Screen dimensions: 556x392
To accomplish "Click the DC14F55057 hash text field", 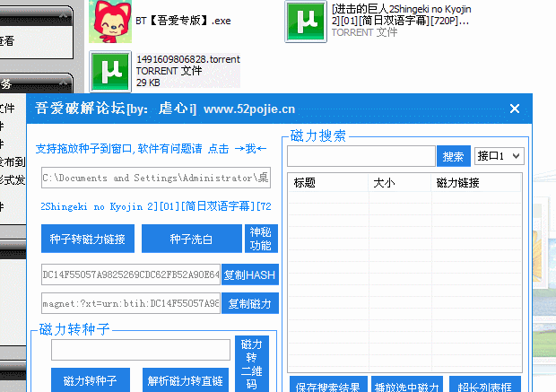I will [131, 274].
